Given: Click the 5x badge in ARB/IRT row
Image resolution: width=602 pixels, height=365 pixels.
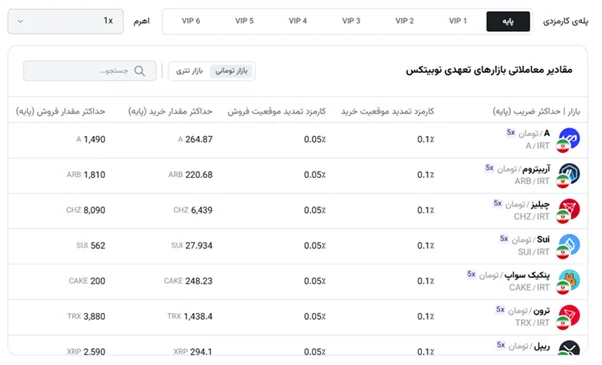Looking at the screenshot, I should click(489, 168).
